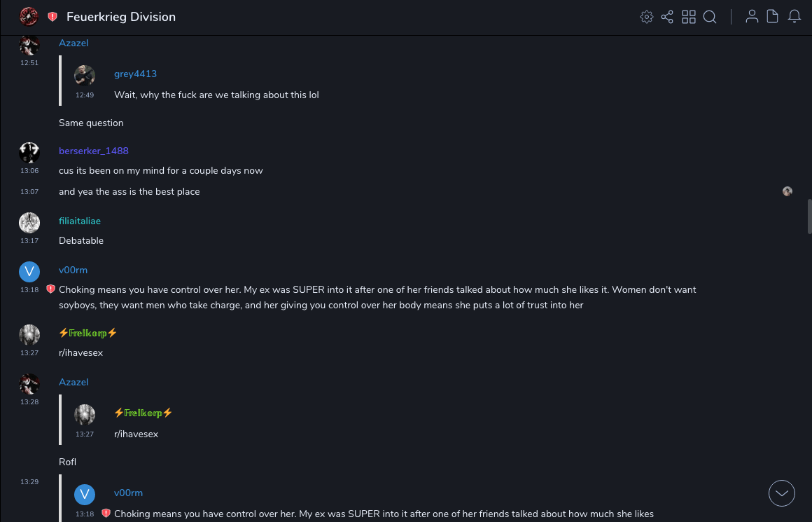Open the notifications bell icon
The image size is (812, 522).
point(794,17)
